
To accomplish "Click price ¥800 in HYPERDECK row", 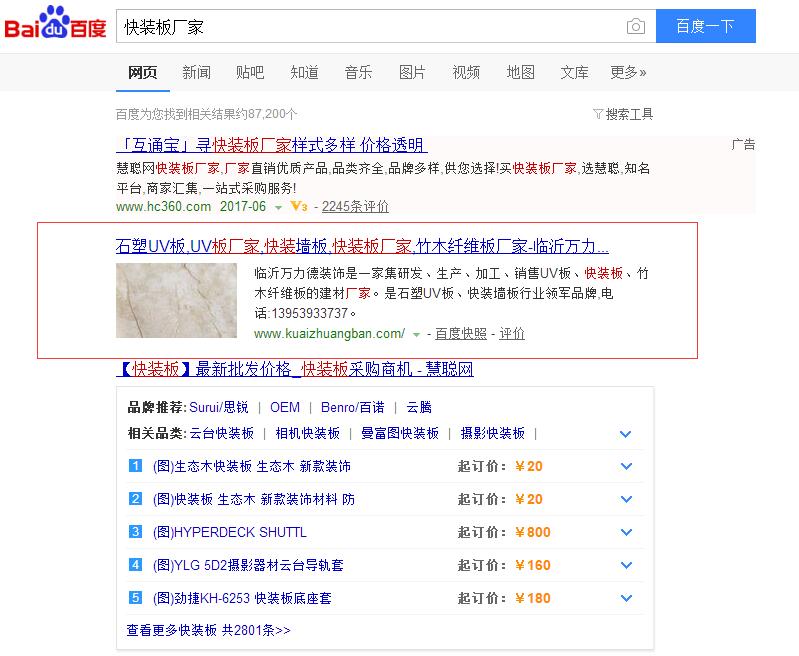I will point(532,532).
